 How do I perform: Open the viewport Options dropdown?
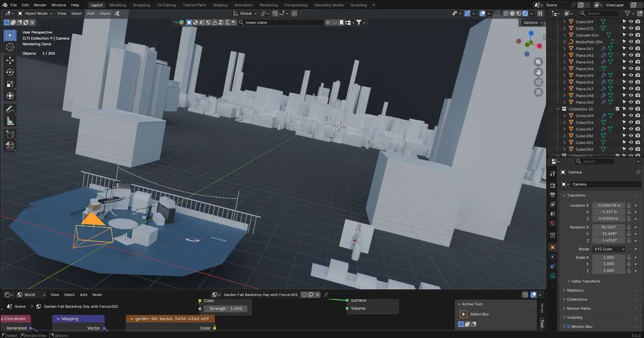coord(532,23)
